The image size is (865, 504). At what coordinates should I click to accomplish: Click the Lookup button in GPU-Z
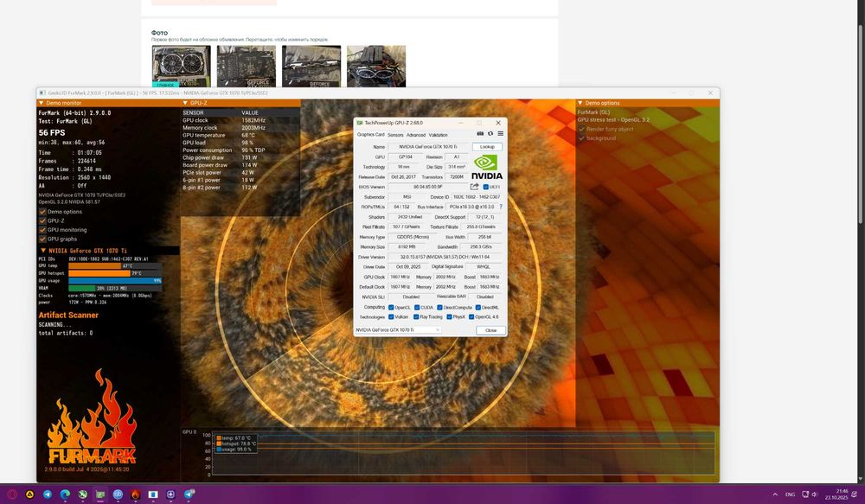[x=487, y=147]
